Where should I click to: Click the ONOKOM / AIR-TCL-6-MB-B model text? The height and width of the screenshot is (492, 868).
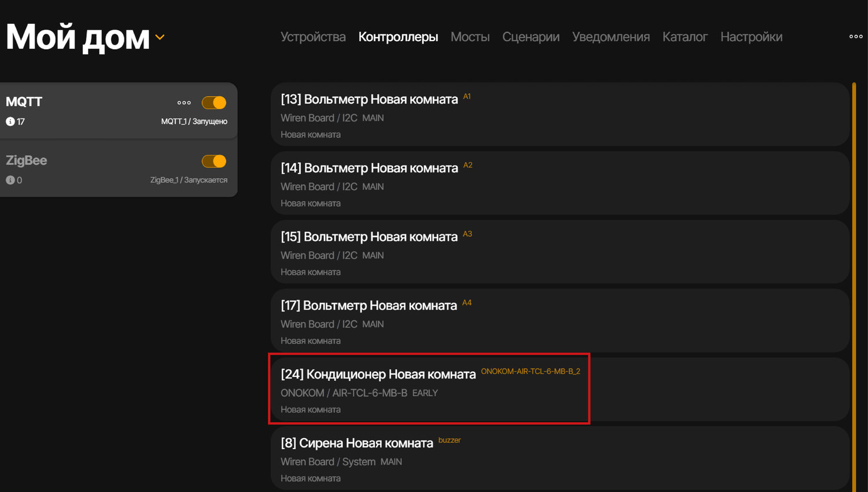[x=344, y=393]
